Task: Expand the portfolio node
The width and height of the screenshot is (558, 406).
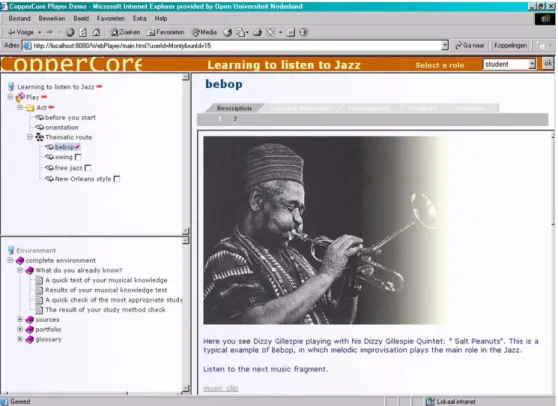Action: tap(20, 329)
